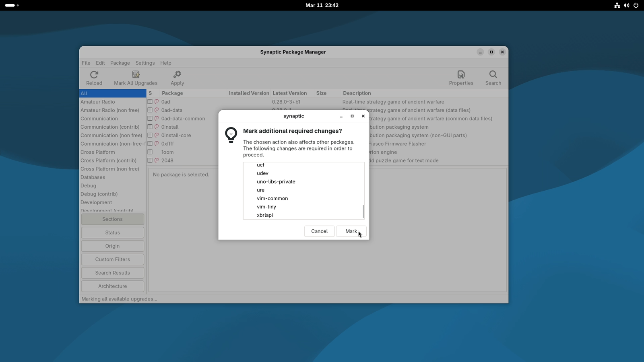Open the Settings menu

(145, 63)
